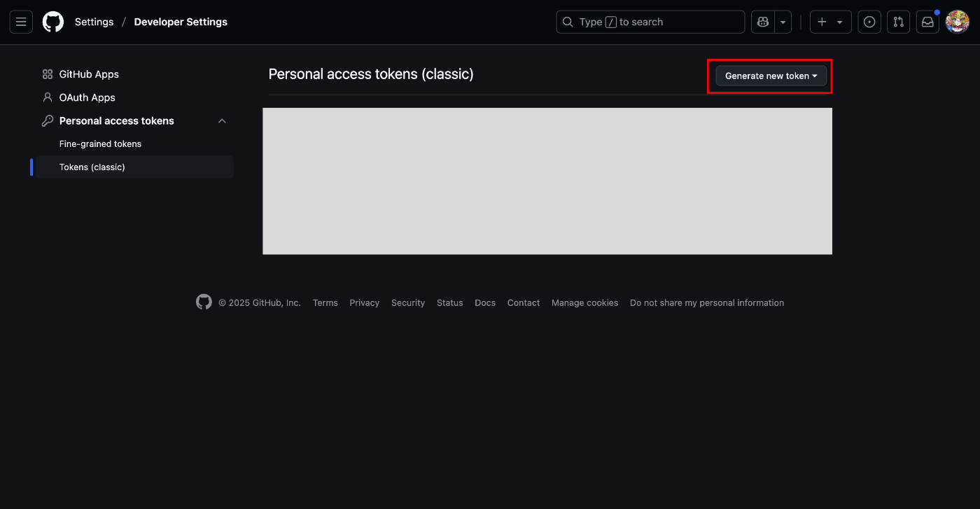Click Do not share my personal information

707,303
